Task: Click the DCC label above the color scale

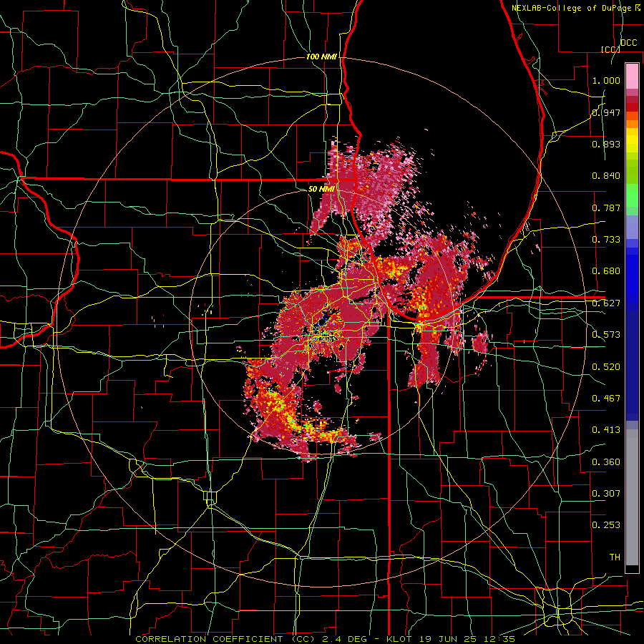Action: 628,43
